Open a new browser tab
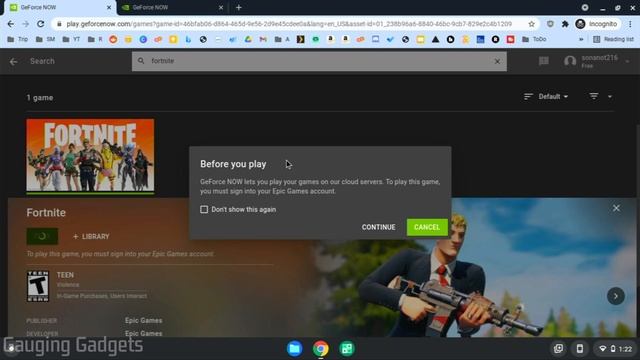Viewport: 640px width, 360px height. 239,7
